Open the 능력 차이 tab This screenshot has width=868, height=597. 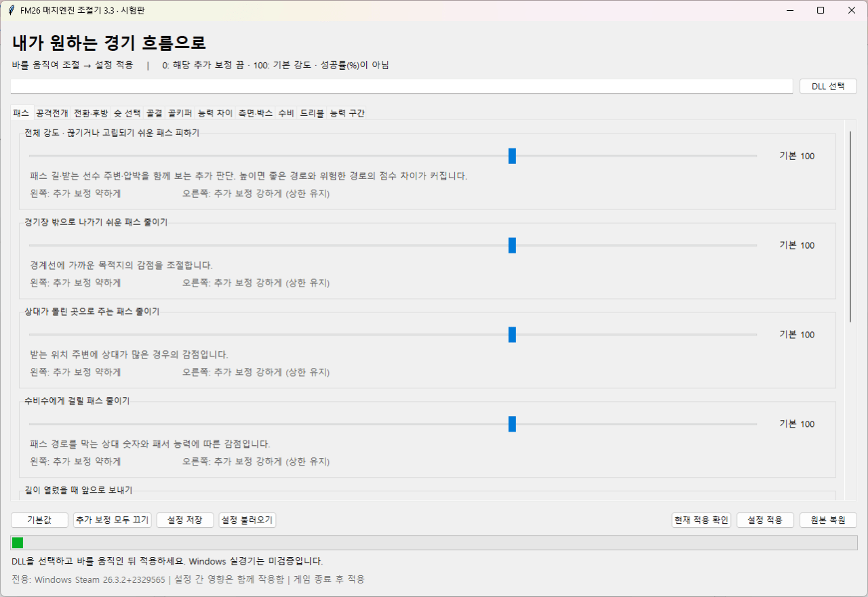pos(215,113)
